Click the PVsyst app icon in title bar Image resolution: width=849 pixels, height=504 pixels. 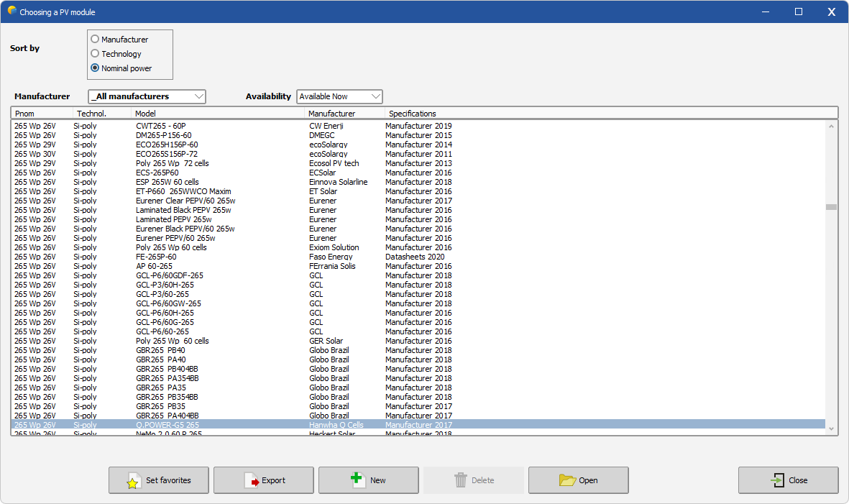pos(12,11)
